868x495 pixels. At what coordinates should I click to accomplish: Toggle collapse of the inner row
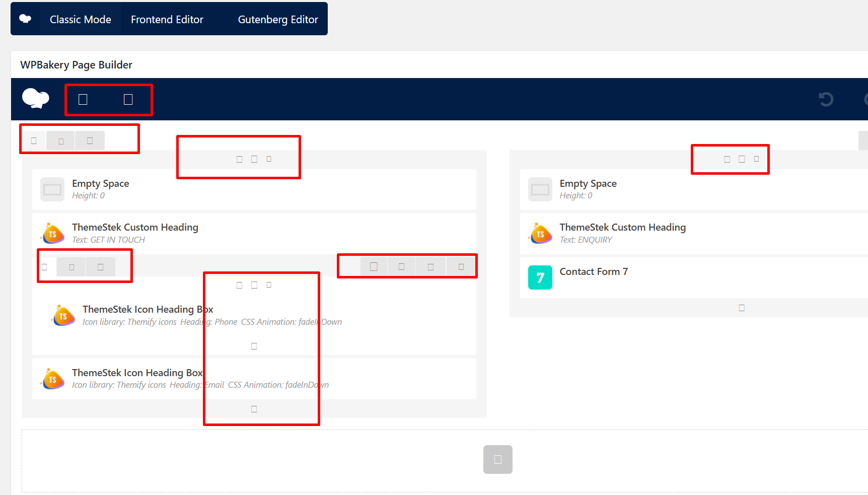[x=374, y=266]
